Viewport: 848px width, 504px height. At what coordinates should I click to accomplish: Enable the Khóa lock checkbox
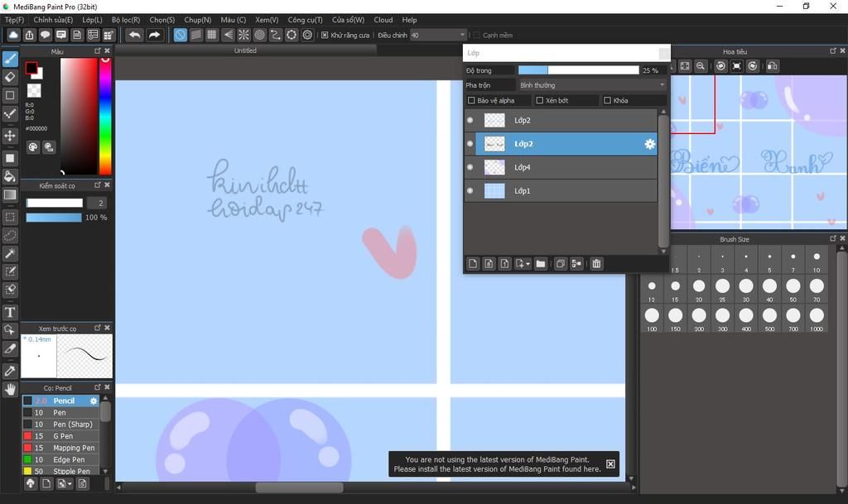pos(607,100)
